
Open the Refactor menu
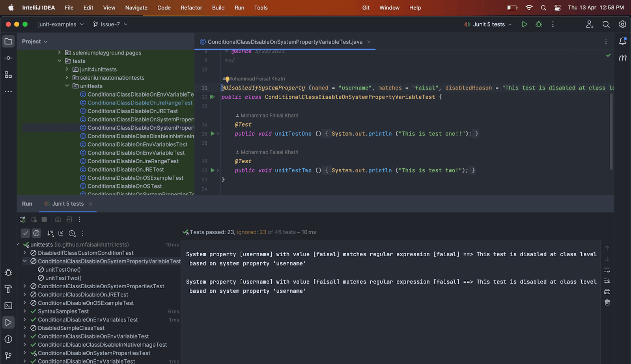191,7
